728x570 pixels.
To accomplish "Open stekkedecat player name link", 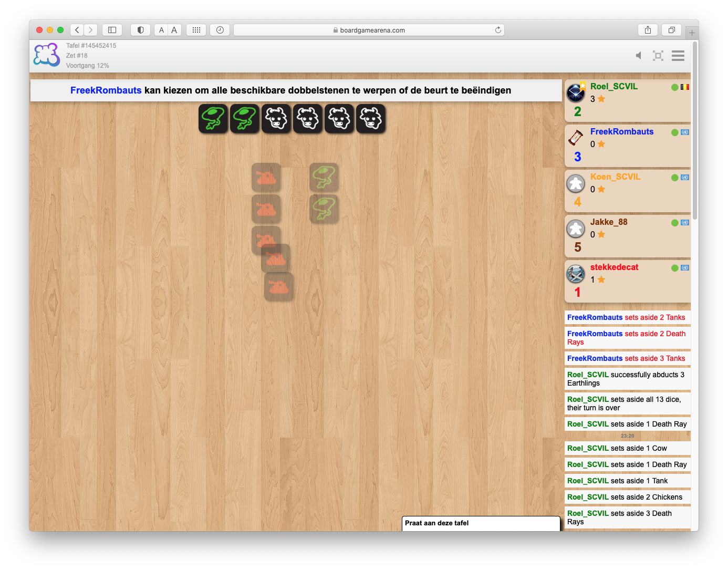I will 614,267.
